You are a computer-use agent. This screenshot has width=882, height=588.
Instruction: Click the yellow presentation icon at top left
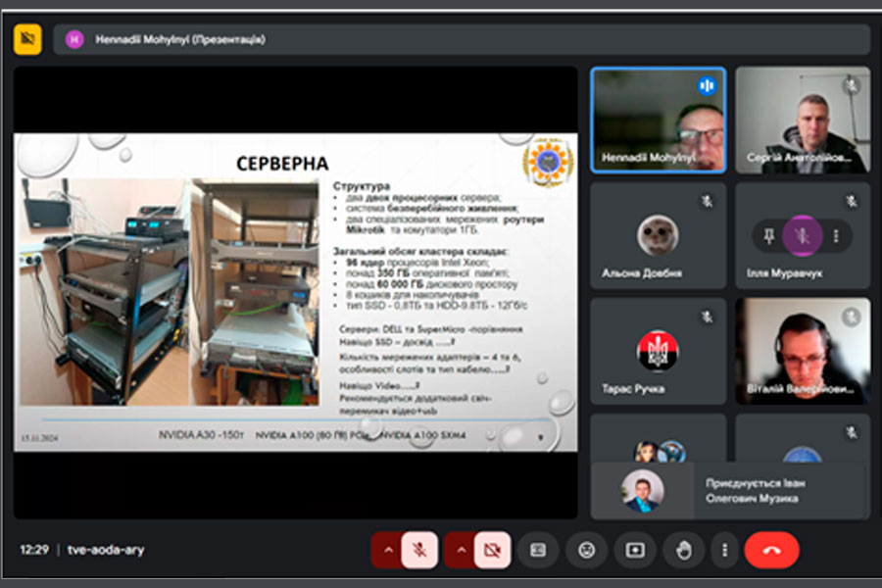click(27, 39)
